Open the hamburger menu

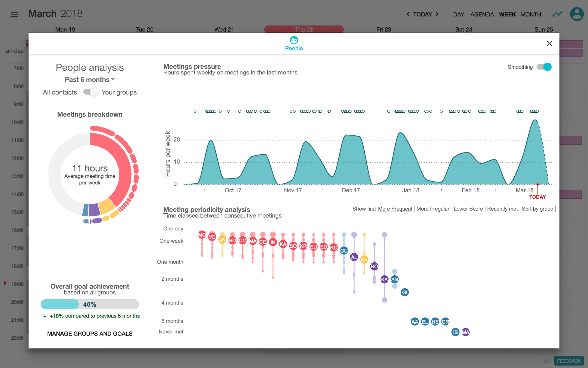(14, 14)
